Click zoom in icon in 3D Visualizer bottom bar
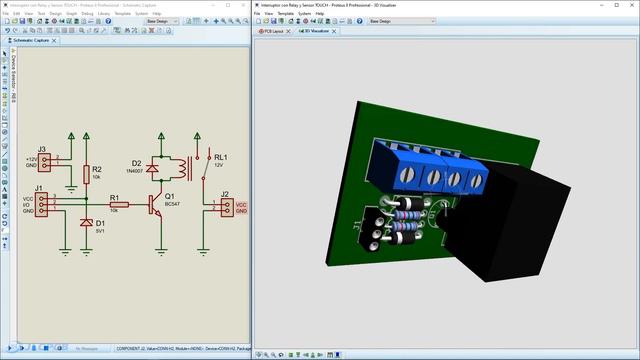 (x=266, y=355)
